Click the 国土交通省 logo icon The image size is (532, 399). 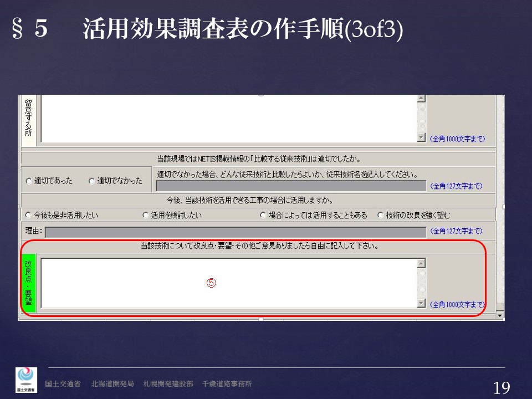pos(26,380)
